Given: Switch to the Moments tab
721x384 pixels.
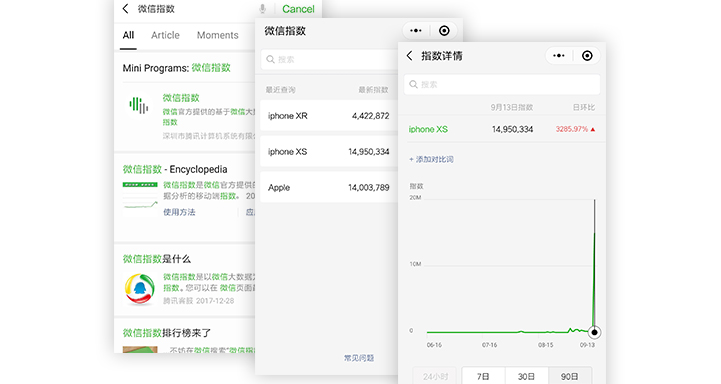Looking at the screenshot, I should (217, 35).
